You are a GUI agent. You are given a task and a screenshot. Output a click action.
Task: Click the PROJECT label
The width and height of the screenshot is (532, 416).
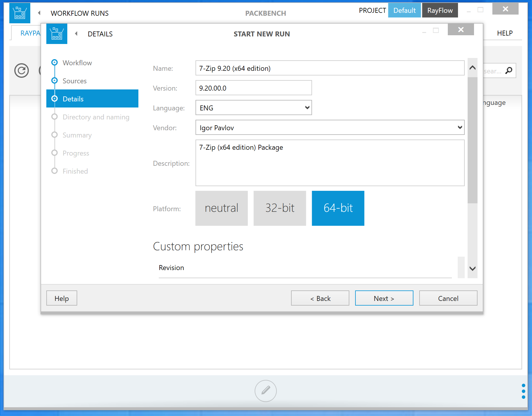point(372,10)
